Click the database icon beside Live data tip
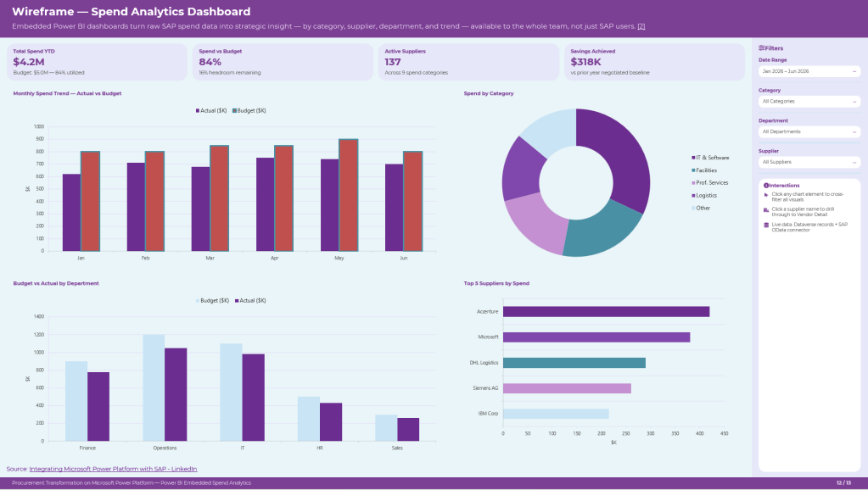The height and width of the screenshot is (490, 868). 766,226
